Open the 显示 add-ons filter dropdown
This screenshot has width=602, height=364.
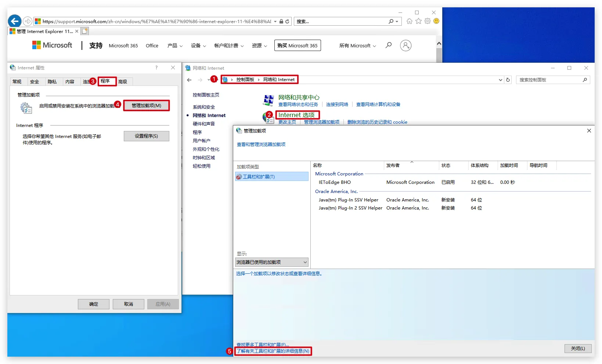pos(271,262)
